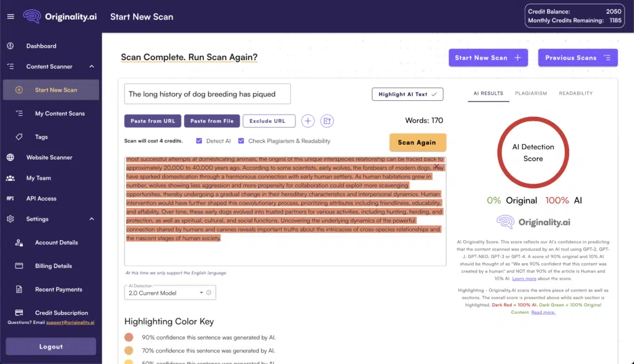The image size is (634, 364).
Task: Click the Tags label icon
Action: point(19,137)
